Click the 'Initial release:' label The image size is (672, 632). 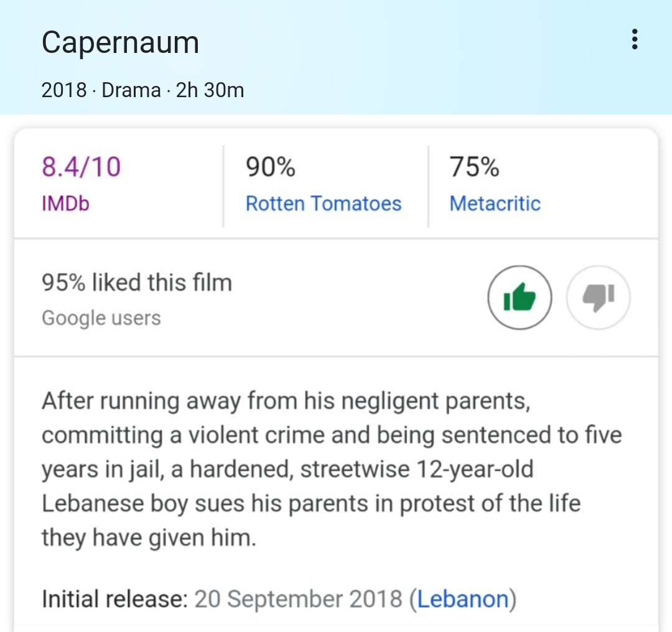click(x=114, y=599)
